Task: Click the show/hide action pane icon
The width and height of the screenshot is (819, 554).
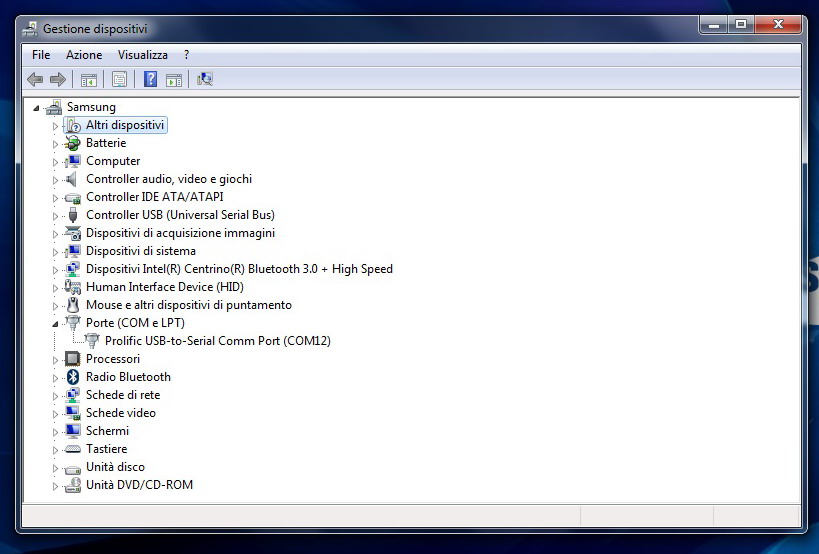Action: click(173, 79)
